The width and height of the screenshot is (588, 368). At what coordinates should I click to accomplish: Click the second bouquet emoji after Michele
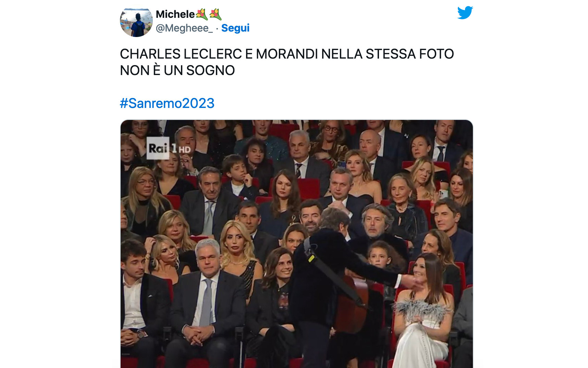click(x=216, y=14)
